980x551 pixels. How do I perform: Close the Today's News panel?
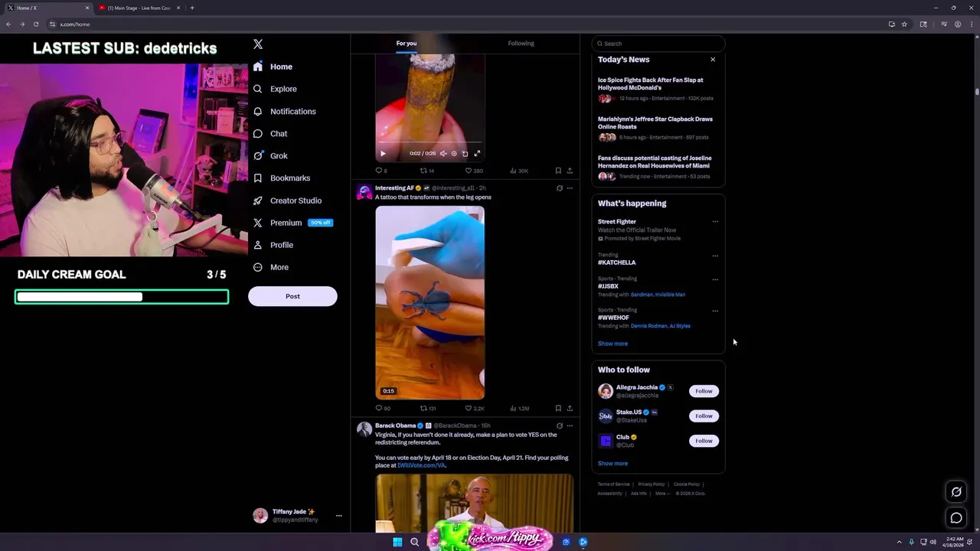(713, 59)
